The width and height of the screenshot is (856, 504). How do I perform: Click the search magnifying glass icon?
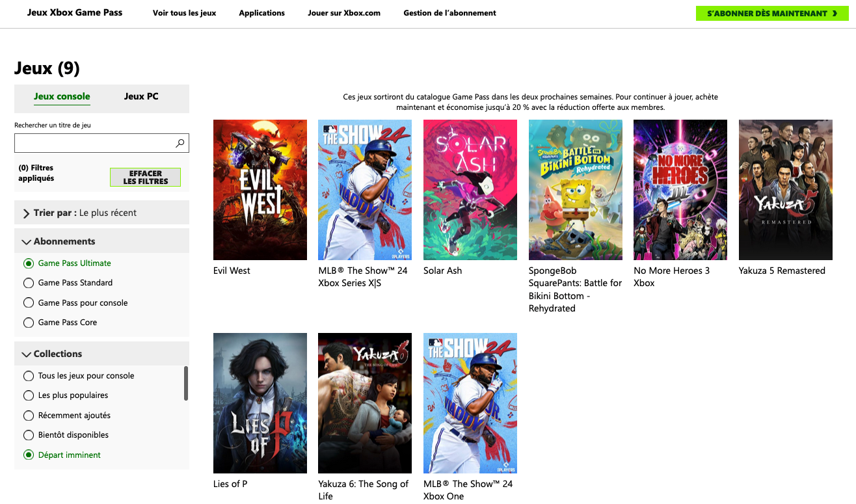tap(179, 142)
